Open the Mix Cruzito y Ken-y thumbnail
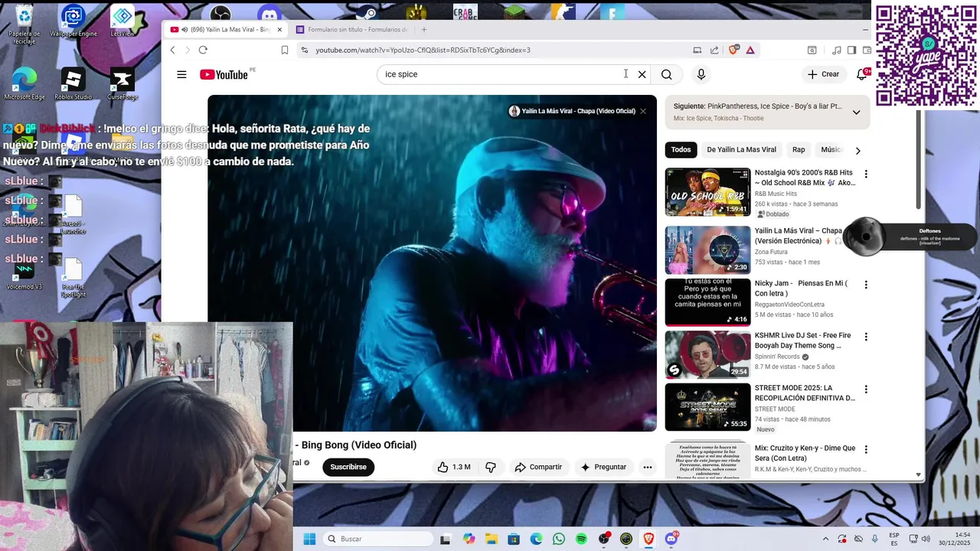Viewport: 980px width, 551px height. pos(707,459)
